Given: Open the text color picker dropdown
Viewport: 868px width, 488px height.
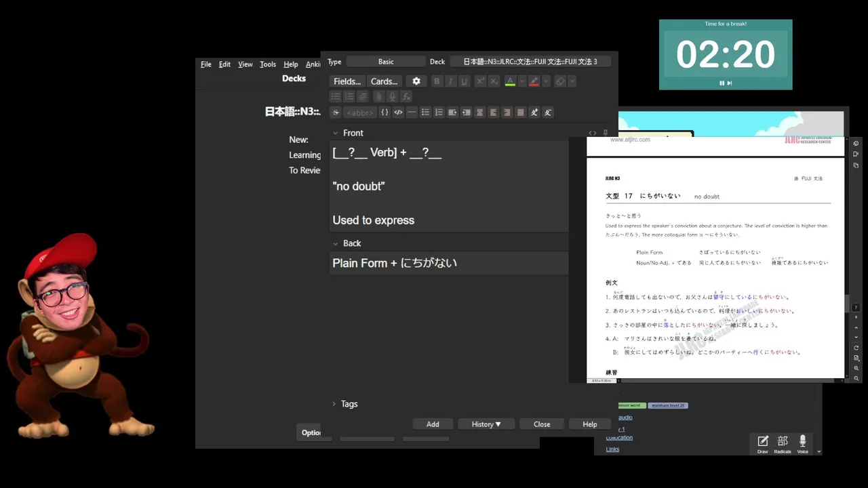Looking at the screenshot, I should (522, 81).
